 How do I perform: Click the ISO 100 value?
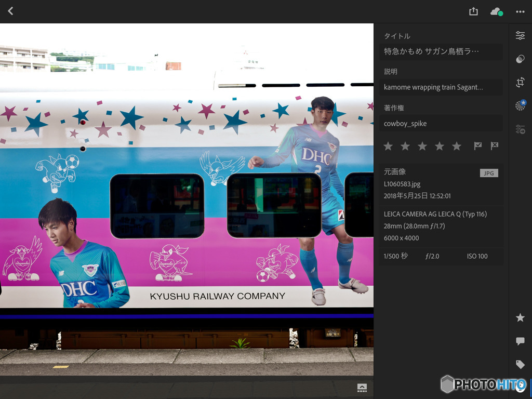(477, 256)
